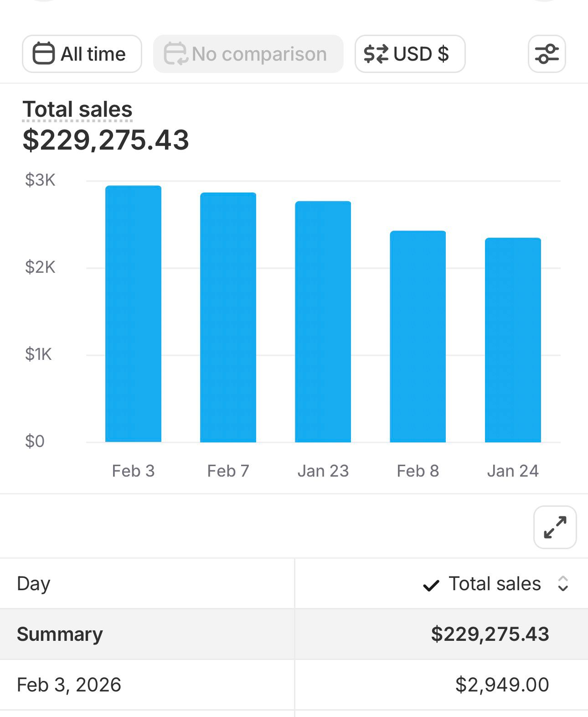The image size is (588, 717).
Task: Click the Total sales column header
Action: tap(495, 583)
